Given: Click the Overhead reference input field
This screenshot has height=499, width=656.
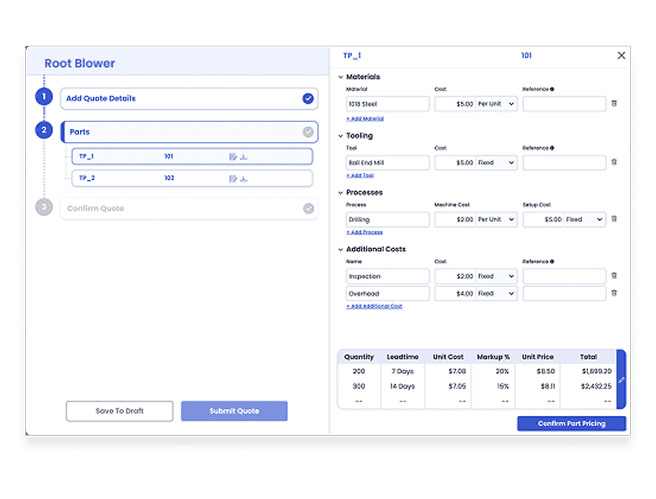Looking at the screenshot, I should (564, 294).
